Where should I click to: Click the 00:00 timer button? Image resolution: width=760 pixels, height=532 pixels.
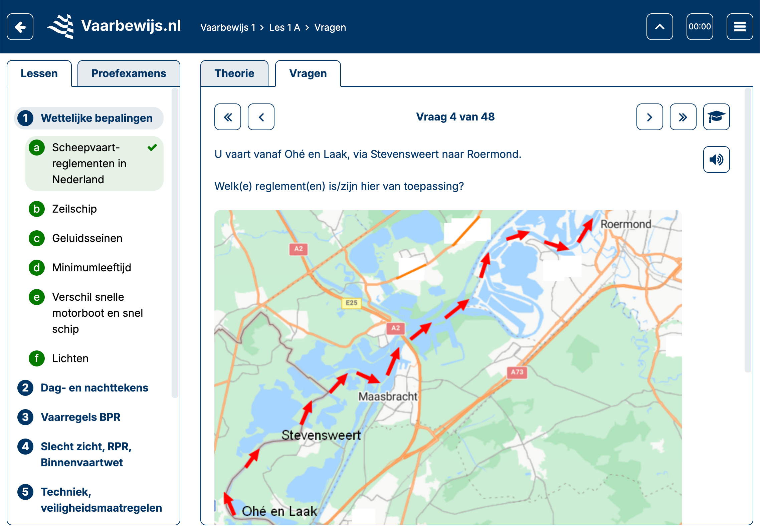click(700, 27)
